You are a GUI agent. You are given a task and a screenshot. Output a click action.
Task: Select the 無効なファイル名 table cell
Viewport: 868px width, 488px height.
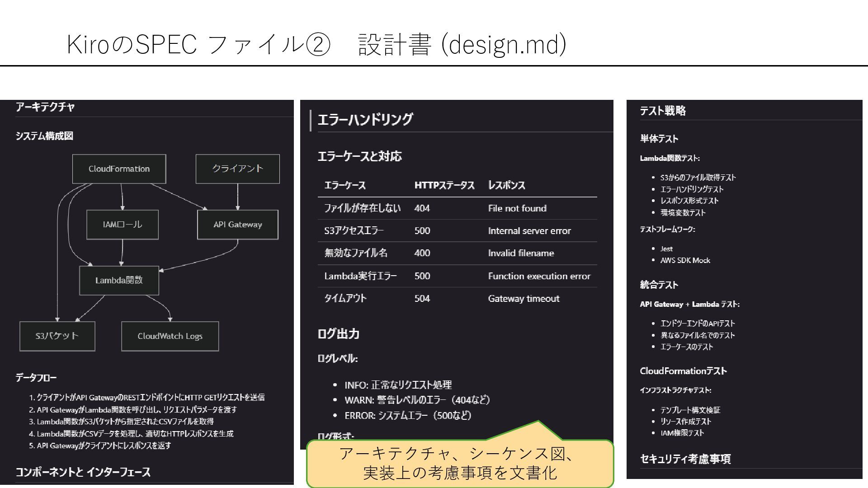pos(356,253)
